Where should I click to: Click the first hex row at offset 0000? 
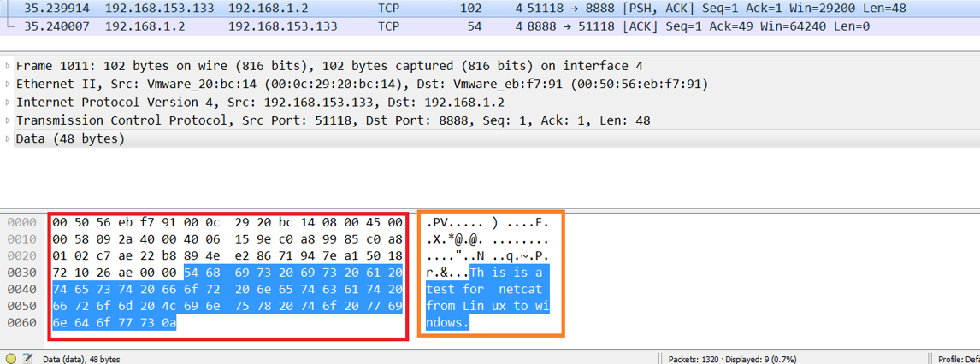(227, 223)
